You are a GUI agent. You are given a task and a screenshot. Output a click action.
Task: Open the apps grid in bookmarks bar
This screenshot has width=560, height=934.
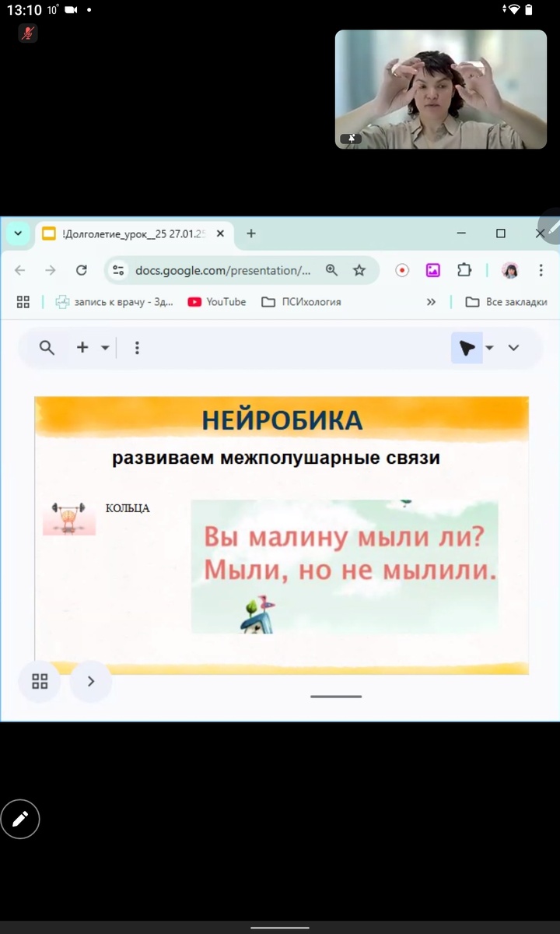coord(23,302)
